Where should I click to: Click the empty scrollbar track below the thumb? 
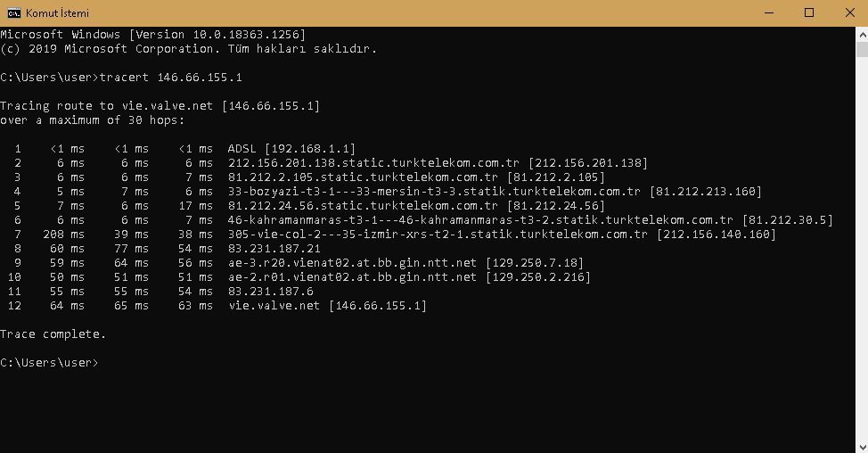point(862,249)
